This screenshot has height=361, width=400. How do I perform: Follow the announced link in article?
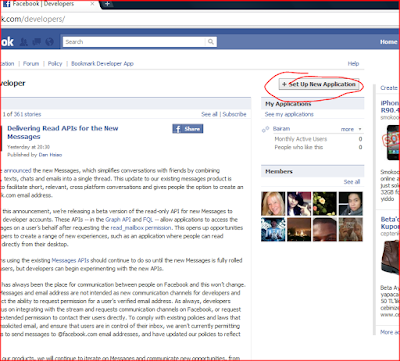coord(17,171)
